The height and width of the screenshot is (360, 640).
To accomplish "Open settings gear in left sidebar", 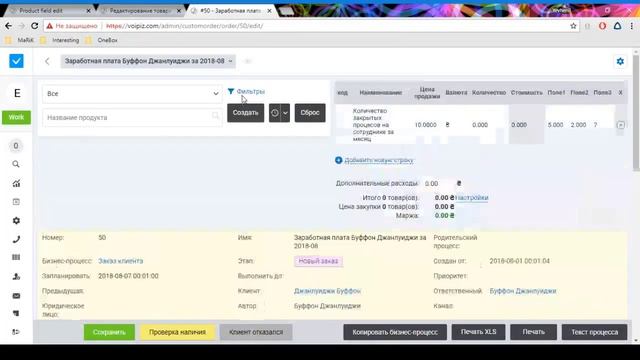I will tap(16, 220).
